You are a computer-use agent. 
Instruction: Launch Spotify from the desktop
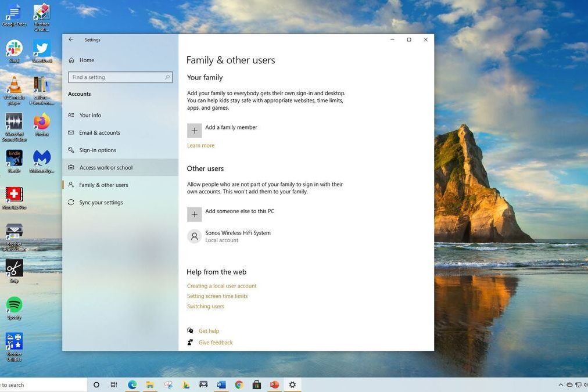(x=15, y=305)
